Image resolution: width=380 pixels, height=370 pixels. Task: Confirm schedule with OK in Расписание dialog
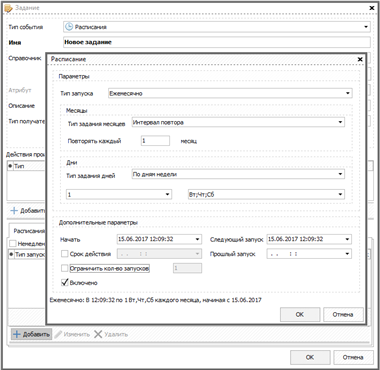pyautogui.click(x=300, y=314)
